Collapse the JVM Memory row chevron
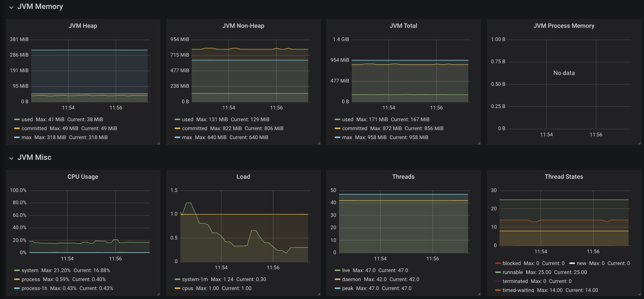Viewport: 644px width, 299px height. pos(11,7)
